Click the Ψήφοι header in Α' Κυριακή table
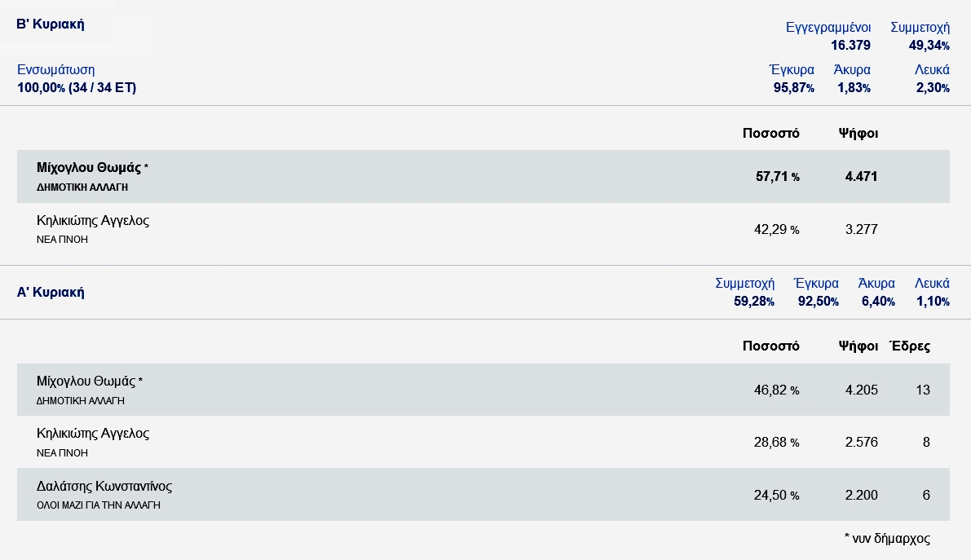971x560 pixels. coord(858,346)
